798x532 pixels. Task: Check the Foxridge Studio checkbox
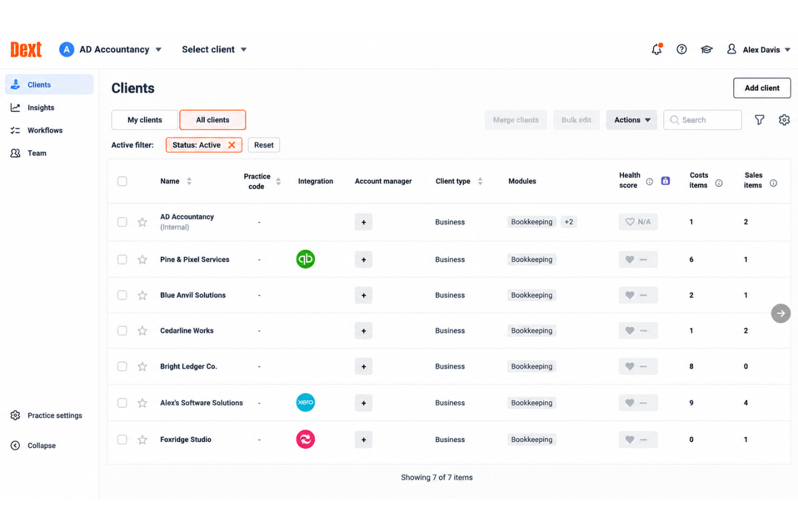(122, 440)
